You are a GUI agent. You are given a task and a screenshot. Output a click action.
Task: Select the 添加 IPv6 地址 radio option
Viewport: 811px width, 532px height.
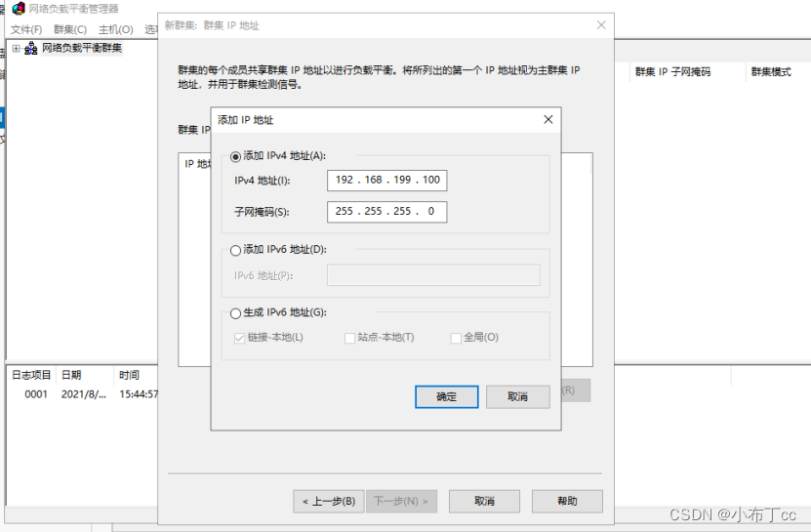point(235,250)
